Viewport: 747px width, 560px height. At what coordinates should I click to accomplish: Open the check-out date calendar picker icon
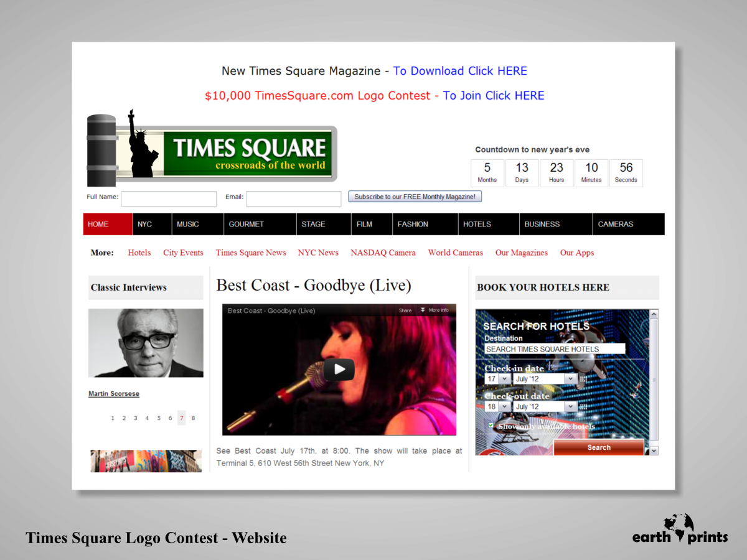(583, 407)
